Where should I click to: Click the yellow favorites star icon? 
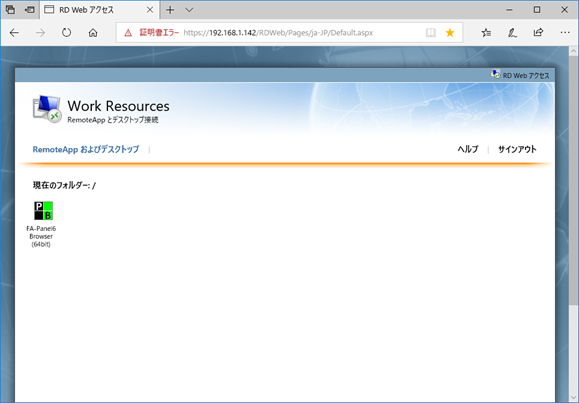[x=450, y=33]
